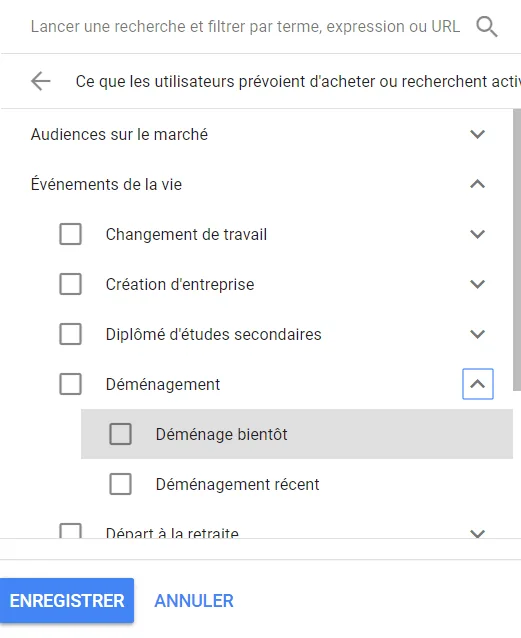Select the Déménagement checkbox
The height and width of the screenshot is (638, 521).
coord(70,384)
